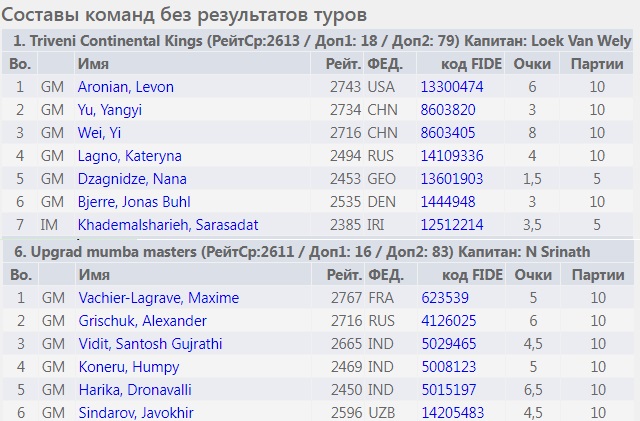Open Yu, Yangyi player profile
Viewport: 640px width, 421px height.
pyautogui.click(x=112, y=110)
